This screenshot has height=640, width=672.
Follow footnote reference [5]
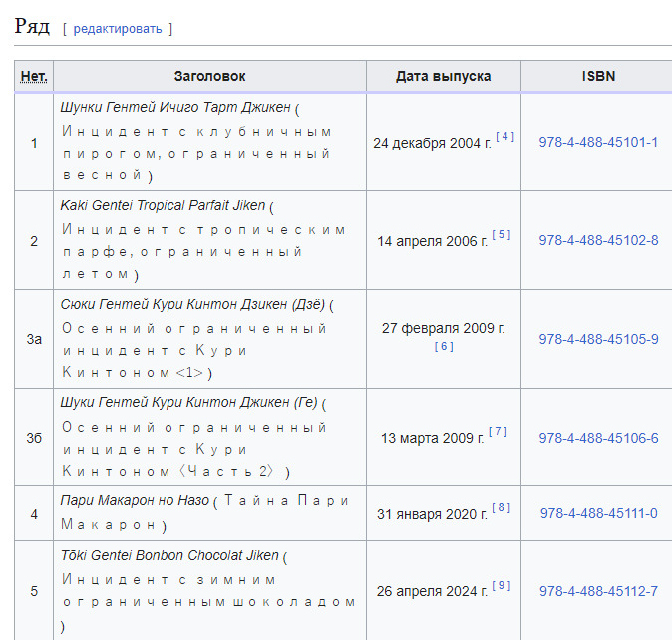(502, 235)
